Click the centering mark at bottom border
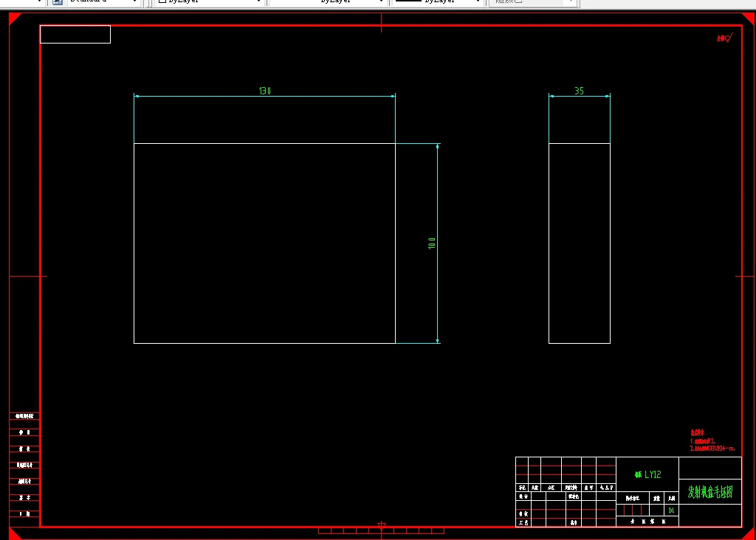Image resolution: width=756 pixels, height=540 pixels. pos(382,525)
